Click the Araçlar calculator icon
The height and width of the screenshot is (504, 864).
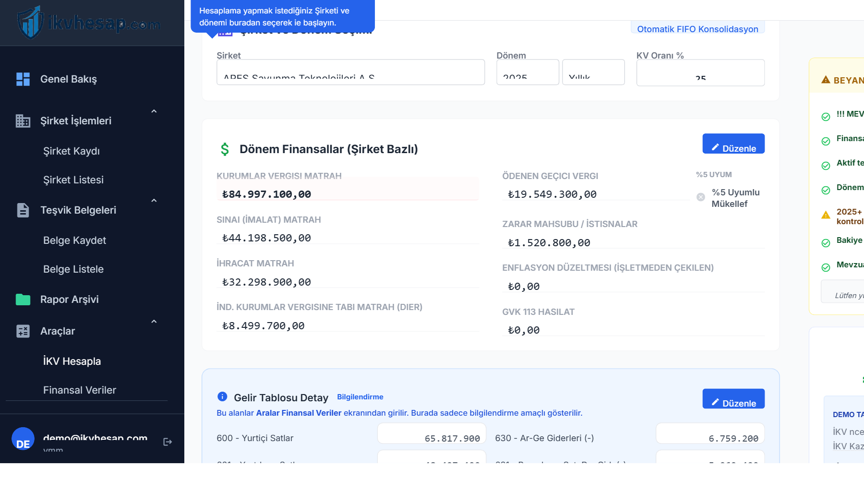[x=23, y=331]
